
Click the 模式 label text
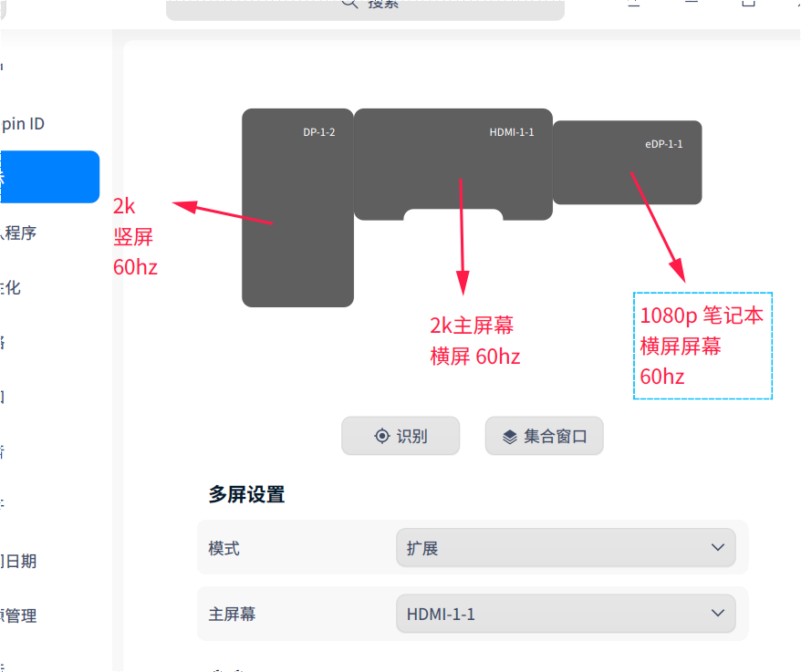pos(224,548)
